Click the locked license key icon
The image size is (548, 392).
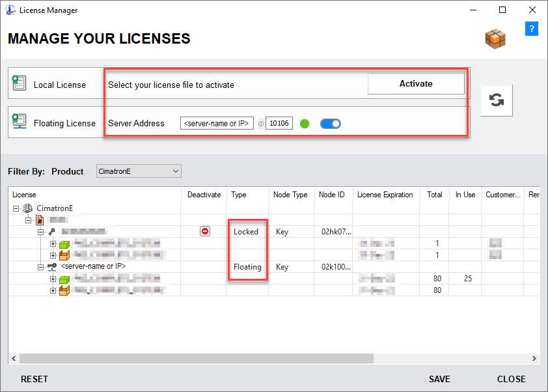pos(51,232)
